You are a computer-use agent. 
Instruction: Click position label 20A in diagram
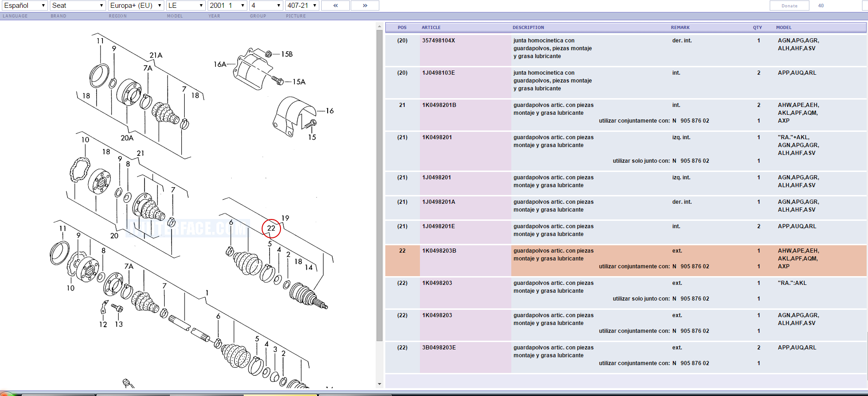click(x=127, y=138)
